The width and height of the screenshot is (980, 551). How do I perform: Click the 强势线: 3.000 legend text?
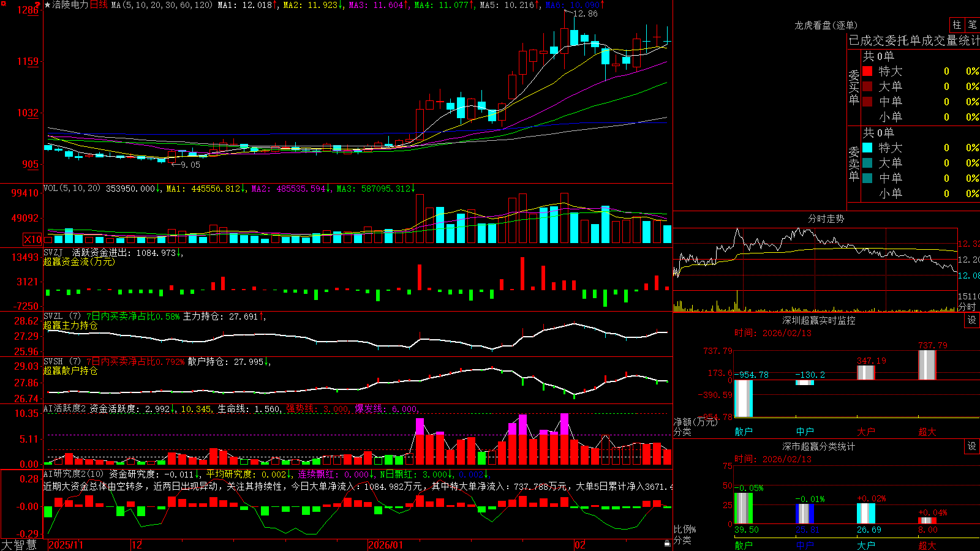point(318,409)
